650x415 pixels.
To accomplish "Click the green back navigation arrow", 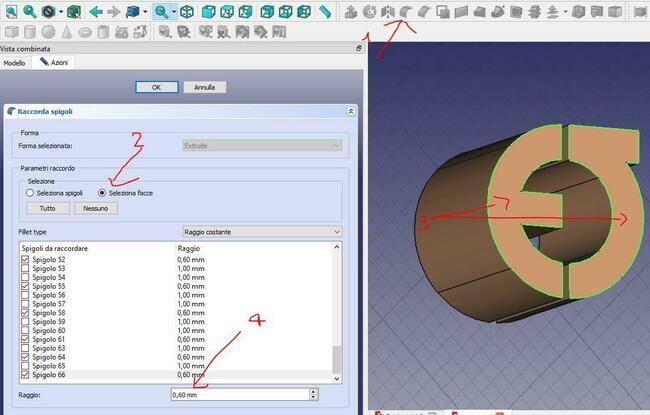I will coord(95,12).
